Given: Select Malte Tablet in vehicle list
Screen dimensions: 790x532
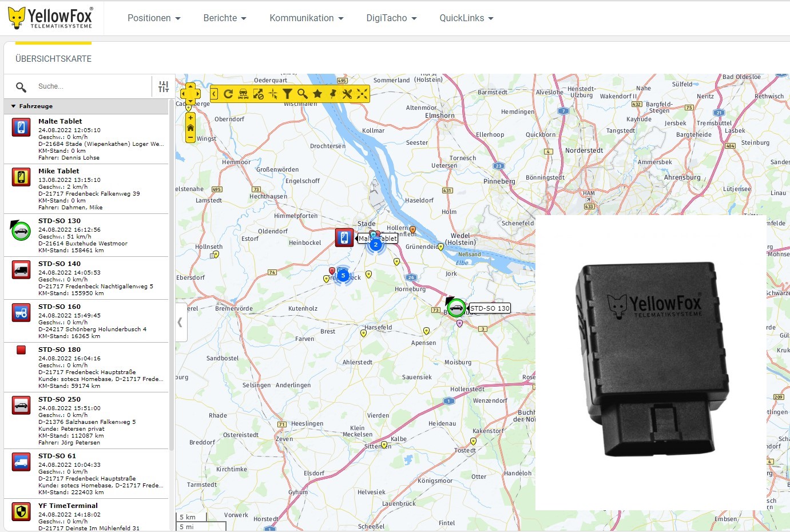Looking at the screenshot, I should 86,139.
